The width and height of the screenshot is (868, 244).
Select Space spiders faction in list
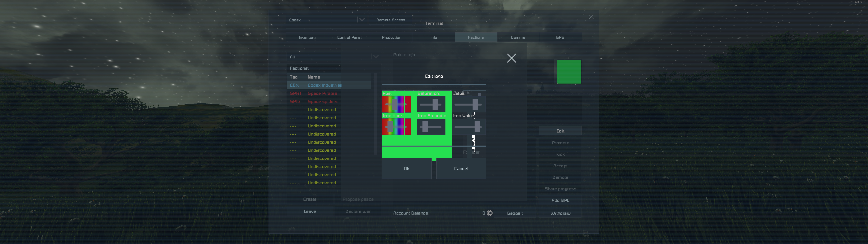click(322, 101)
